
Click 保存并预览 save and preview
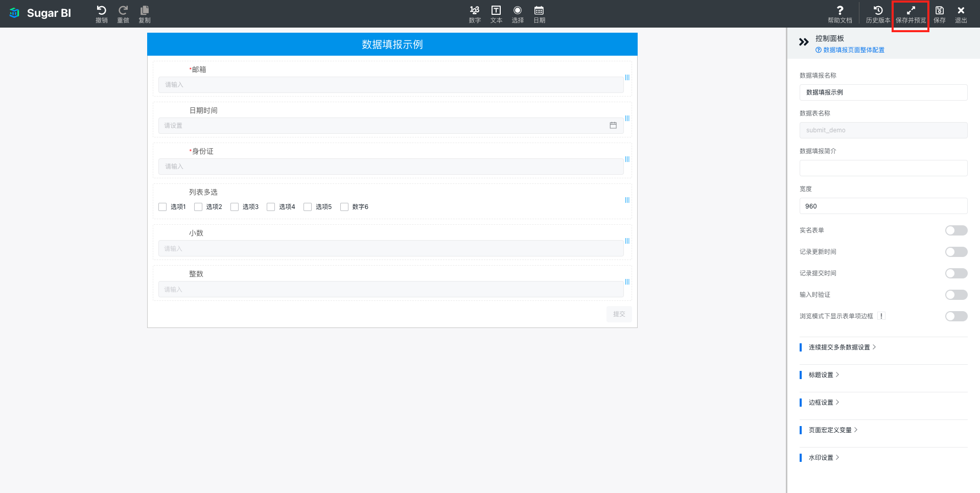(911, 14)
